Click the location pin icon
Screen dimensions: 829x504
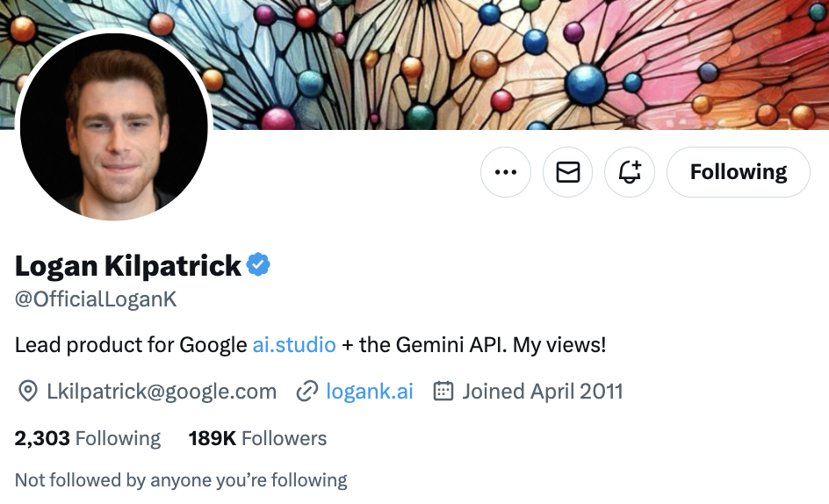tap(27, 392)
